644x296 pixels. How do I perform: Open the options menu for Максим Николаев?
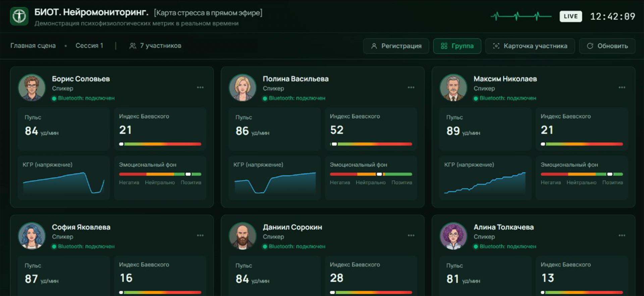tap(622, 87)
